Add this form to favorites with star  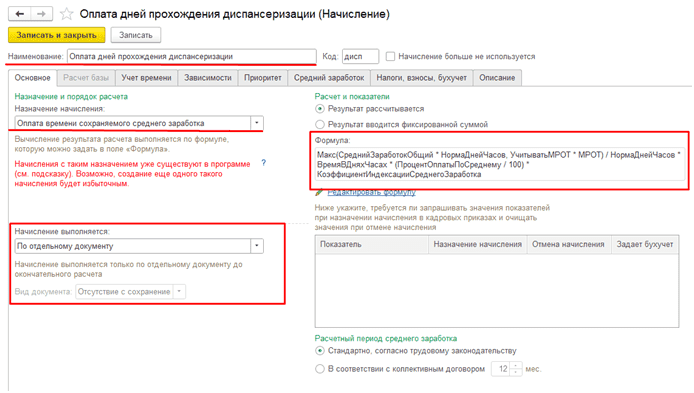click(x=66, y=14)
